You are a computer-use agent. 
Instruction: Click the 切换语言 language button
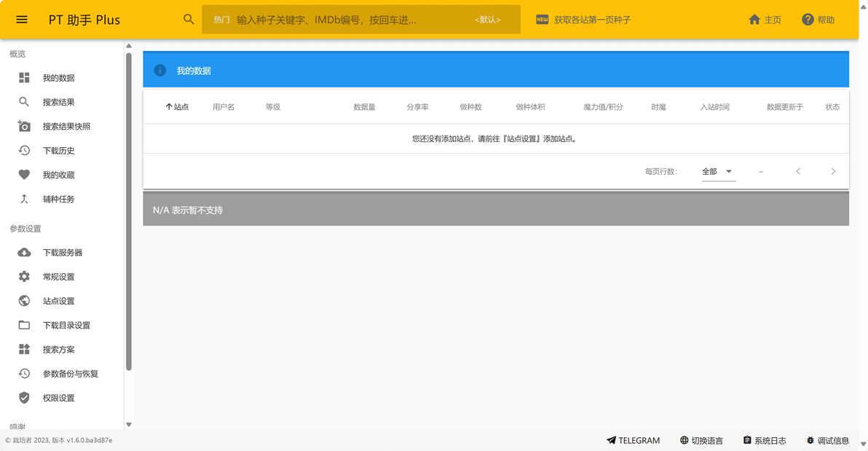click(701, 440)
